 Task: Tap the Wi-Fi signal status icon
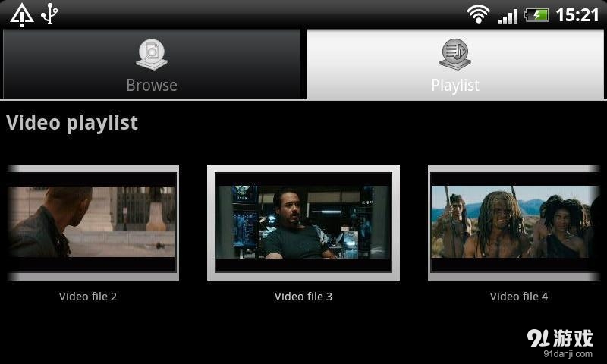coord(479,14)
